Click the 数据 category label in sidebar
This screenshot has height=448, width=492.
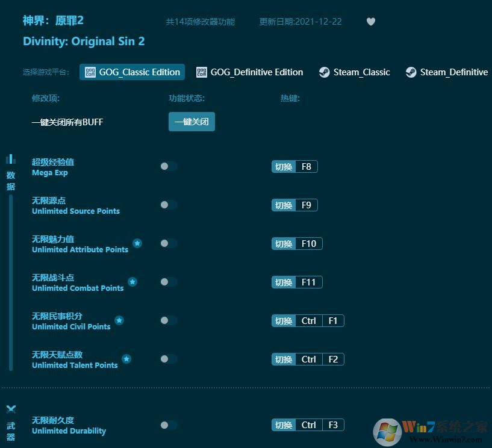(x=11, y=181)
